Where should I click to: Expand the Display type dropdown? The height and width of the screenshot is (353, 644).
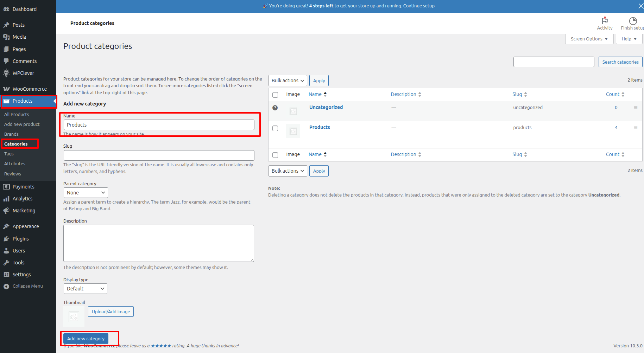click(85, 289)
